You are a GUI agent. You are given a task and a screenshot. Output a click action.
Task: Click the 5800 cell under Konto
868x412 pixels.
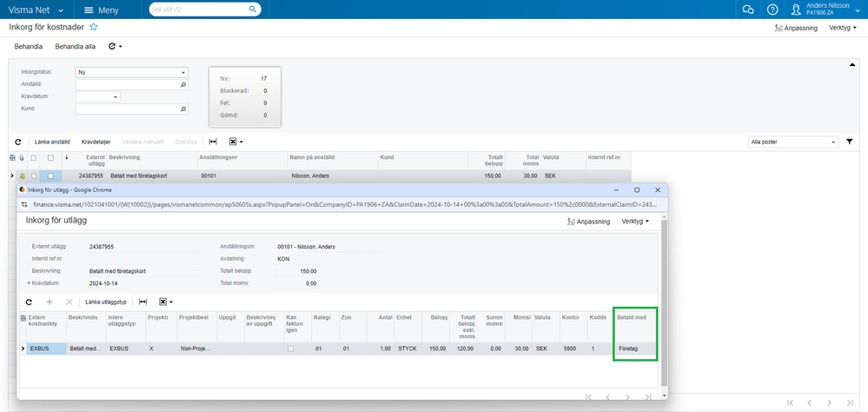[573, 349]
